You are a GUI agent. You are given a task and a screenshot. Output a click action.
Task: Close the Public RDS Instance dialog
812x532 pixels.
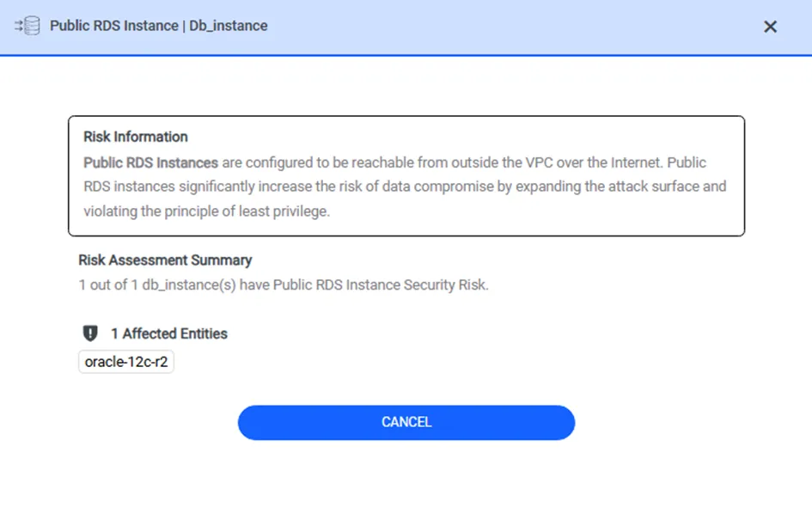(x=770, y=27)
